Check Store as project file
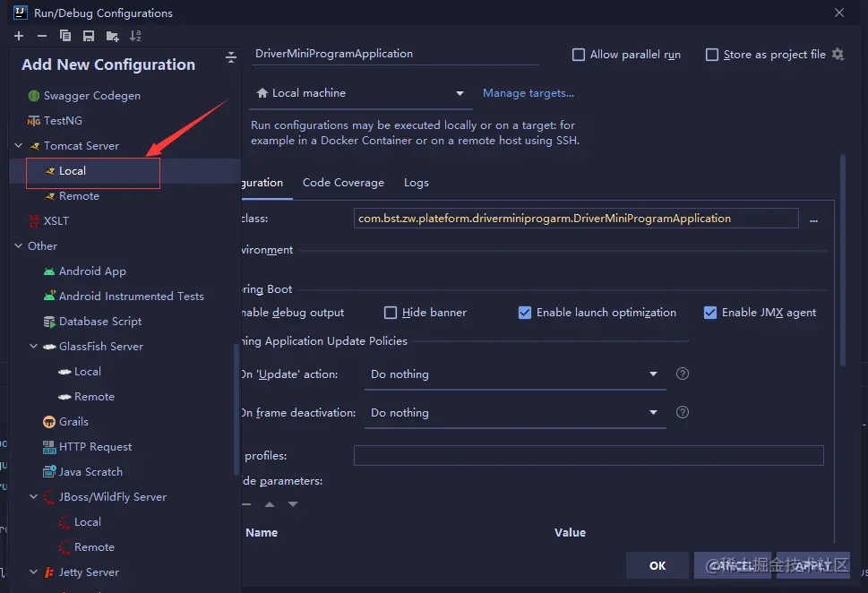The height and width of the screenshot is (593, 868). [x=712, y=55]
